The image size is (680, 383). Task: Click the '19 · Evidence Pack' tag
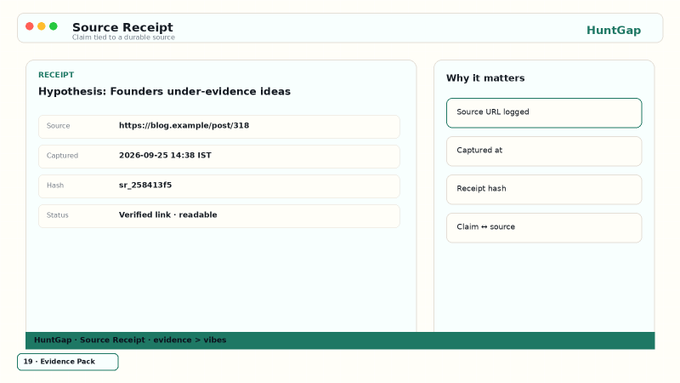68,362
